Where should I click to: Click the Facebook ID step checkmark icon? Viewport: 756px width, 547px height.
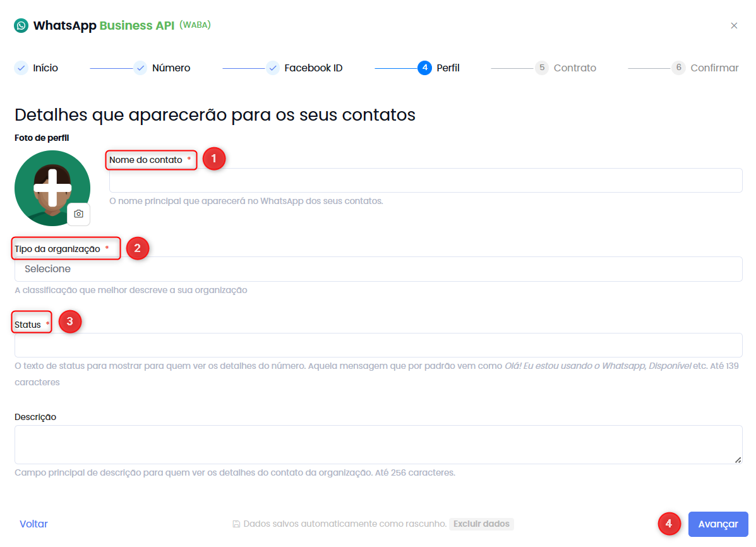click(x=272, y=68)
